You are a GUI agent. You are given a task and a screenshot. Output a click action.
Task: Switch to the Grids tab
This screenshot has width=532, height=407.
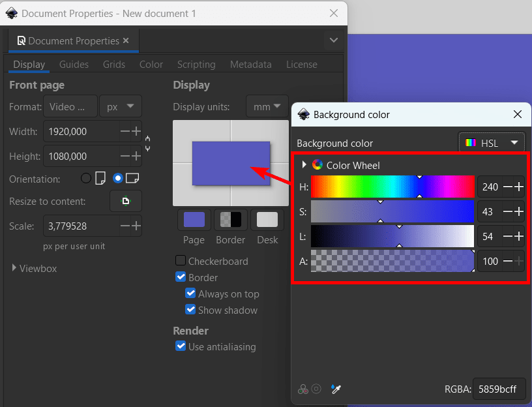point(114,65)
